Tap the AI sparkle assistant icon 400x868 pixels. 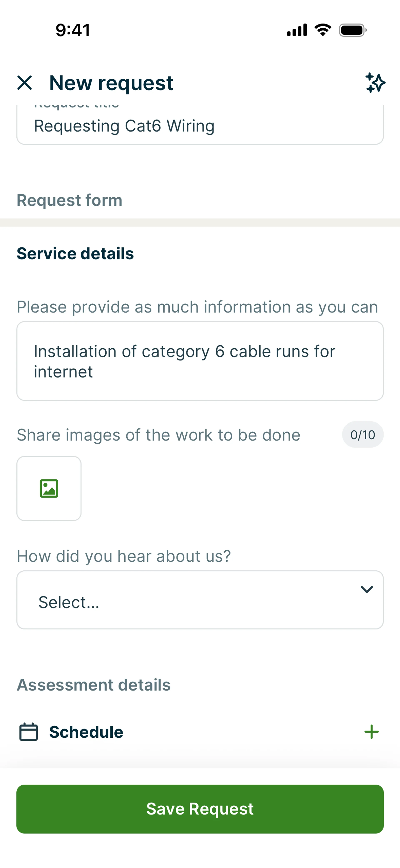[375, 83]
